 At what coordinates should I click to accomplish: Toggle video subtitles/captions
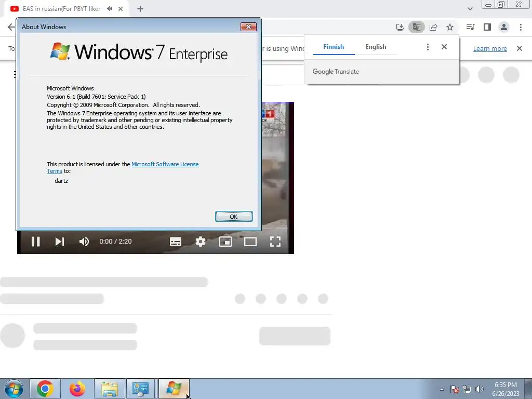click(x=176, y=242)
